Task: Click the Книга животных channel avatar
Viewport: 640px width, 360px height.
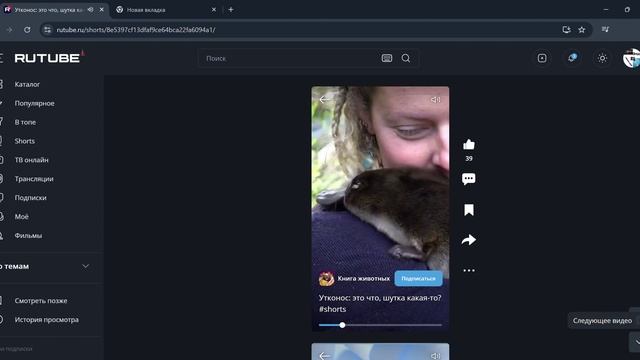Action: coord(326,279)
